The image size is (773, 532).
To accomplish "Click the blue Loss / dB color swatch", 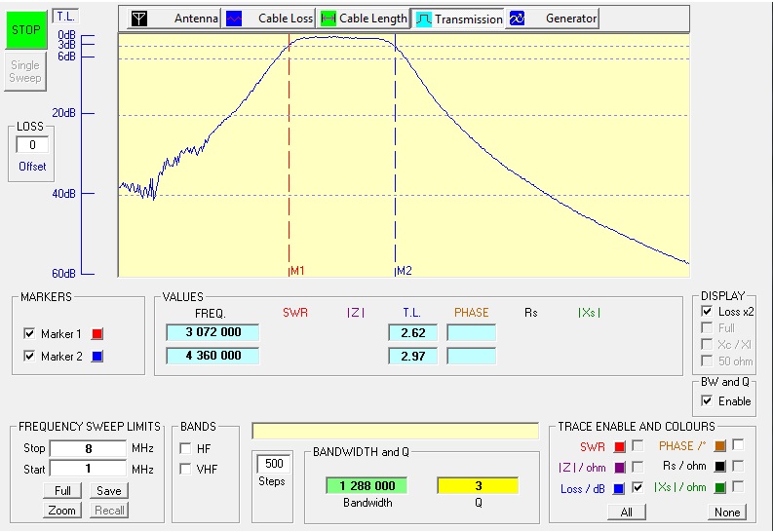I will click(x=619, y=489).
